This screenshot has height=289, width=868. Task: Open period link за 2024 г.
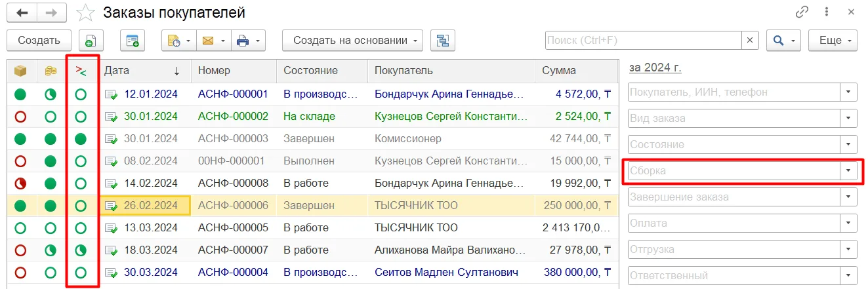[x=655, y=67]
